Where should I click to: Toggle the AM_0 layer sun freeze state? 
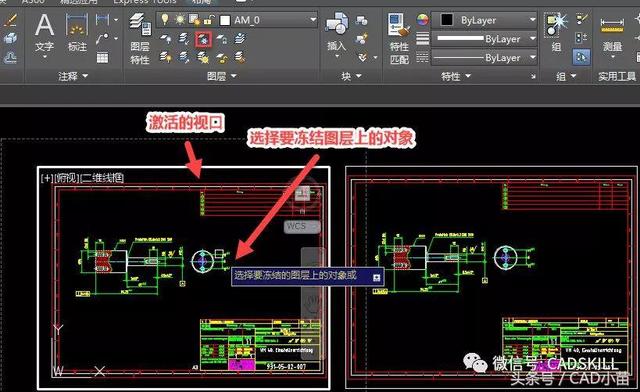pos(179,19)
